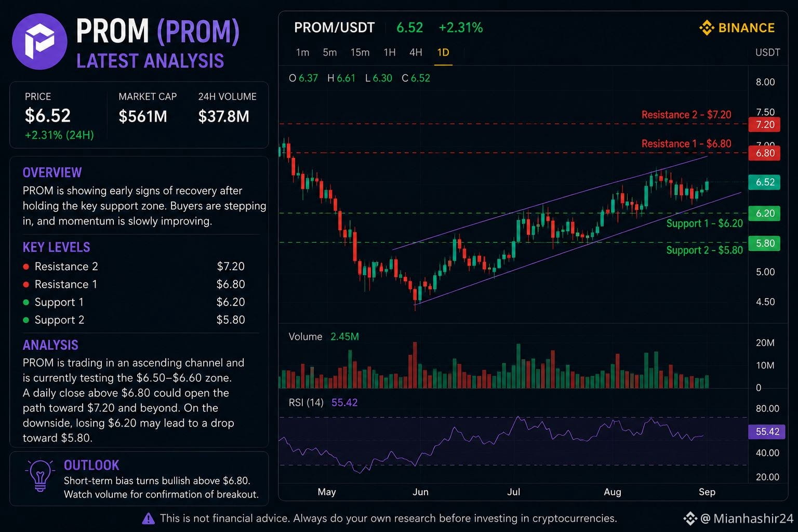Image resolution: width=798 pixels, height=532 pixels.
Task: Click the @Mianhashir24 handle
Action: tap(747, 518)
